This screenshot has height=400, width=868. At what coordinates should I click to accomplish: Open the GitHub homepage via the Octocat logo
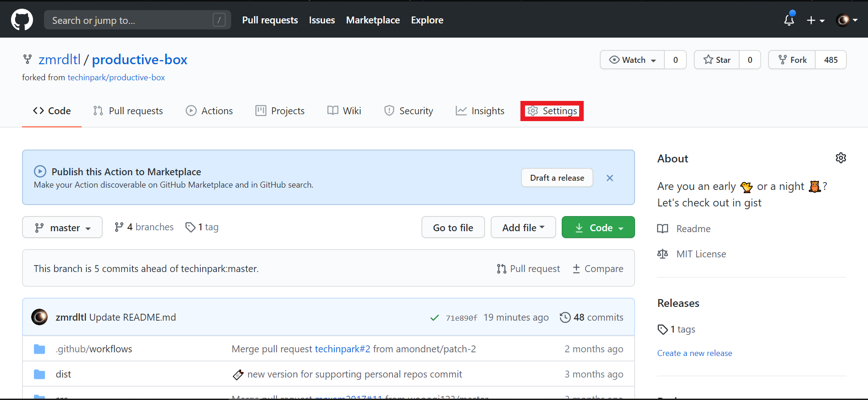point(22,20)
